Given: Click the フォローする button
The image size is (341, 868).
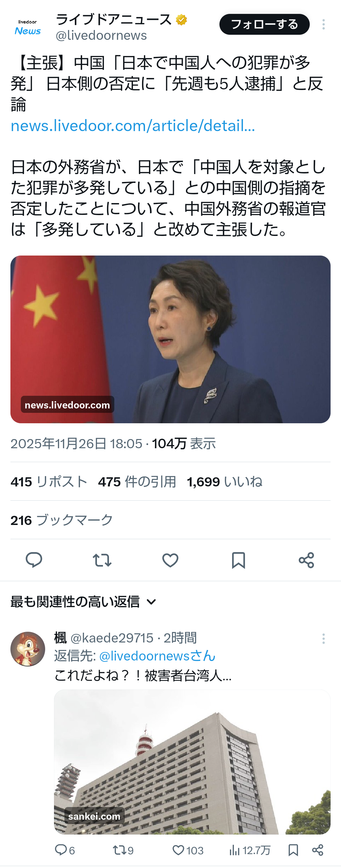Looking at the screenshot, I should pos(265,24).
